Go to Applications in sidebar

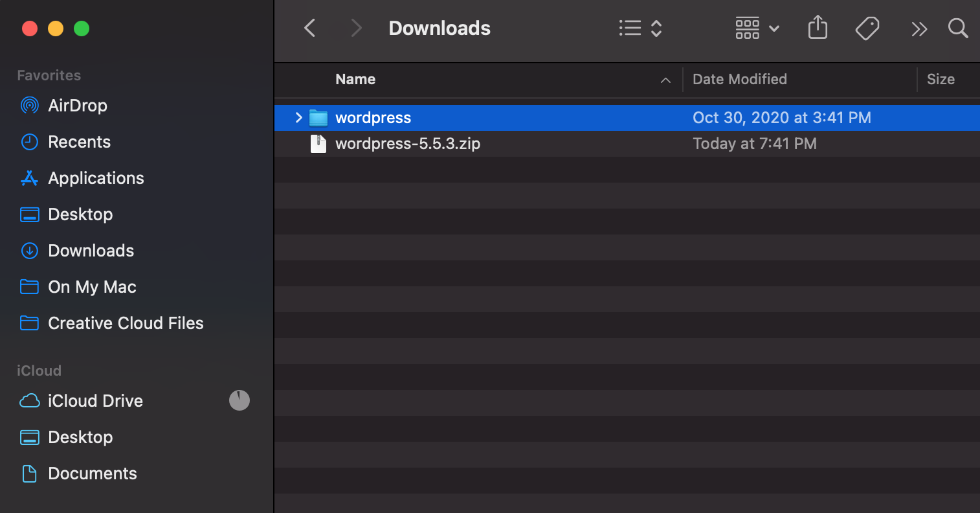click(96, 177)
